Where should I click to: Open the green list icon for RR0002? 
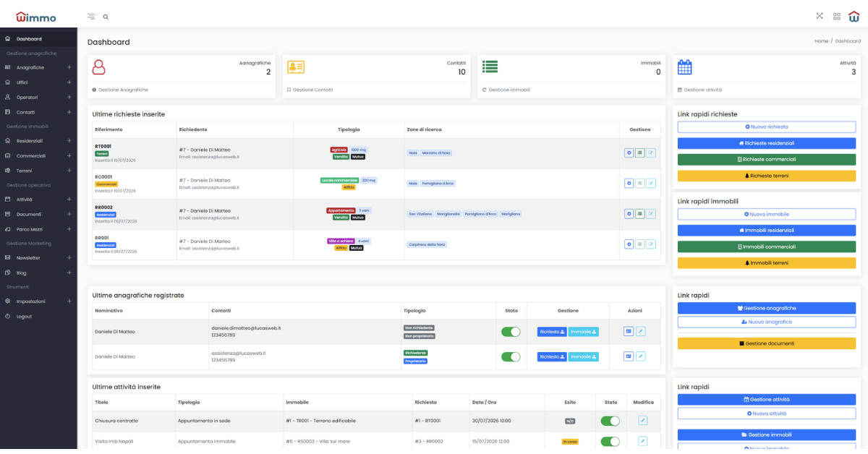tap(640, 214)
